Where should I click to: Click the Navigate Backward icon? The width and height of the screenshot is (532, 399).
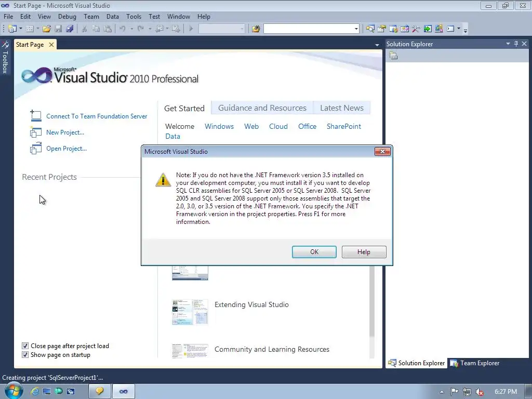pyautogui.click(x=159, y=29)
